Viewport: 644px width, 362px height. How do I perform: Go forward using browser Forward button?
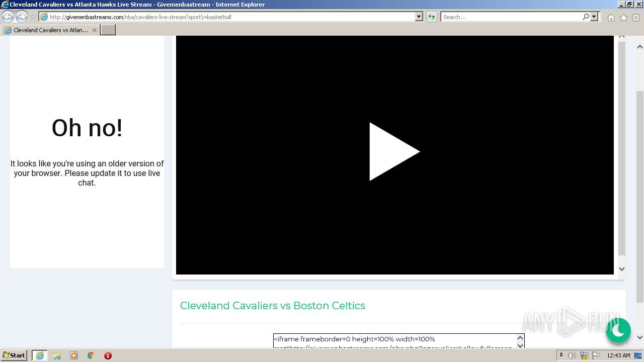click(x=22, y=17)
